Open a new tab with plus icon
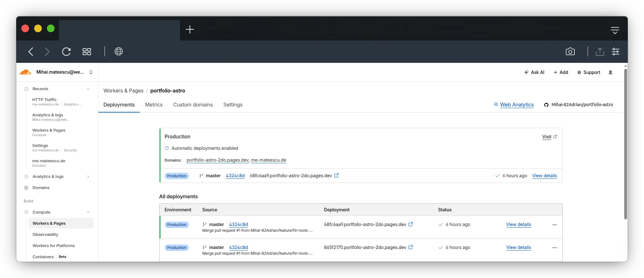The image size is (644, 278). [x=190, y=29]
